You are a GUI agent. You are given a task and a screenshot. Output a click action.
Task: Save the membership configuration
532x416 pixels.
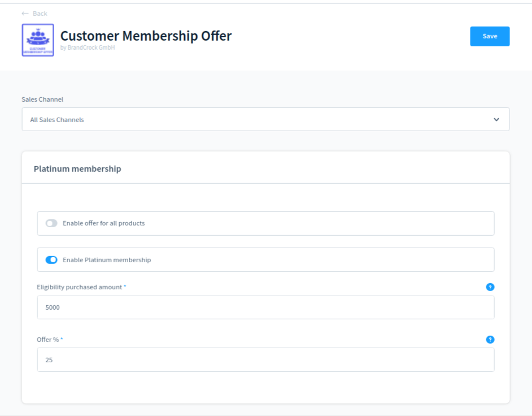coord(490,36)
